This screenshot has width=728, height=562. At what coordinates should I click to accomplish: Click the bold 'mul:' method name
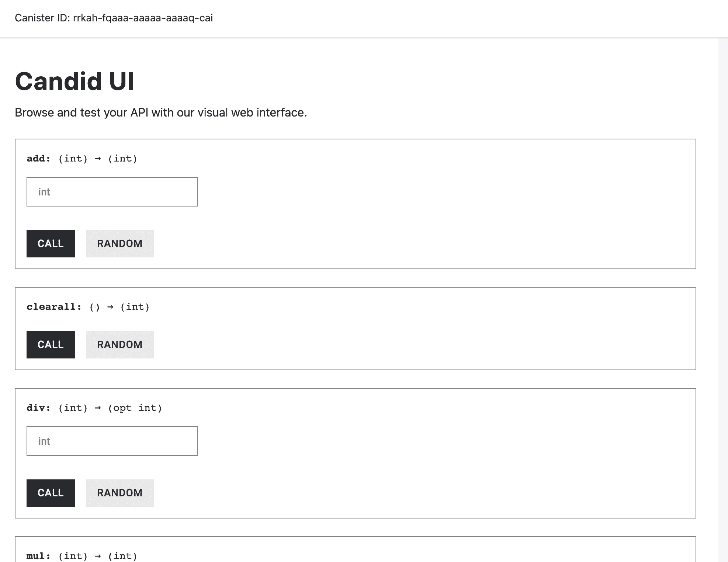(x=38, y=556)
